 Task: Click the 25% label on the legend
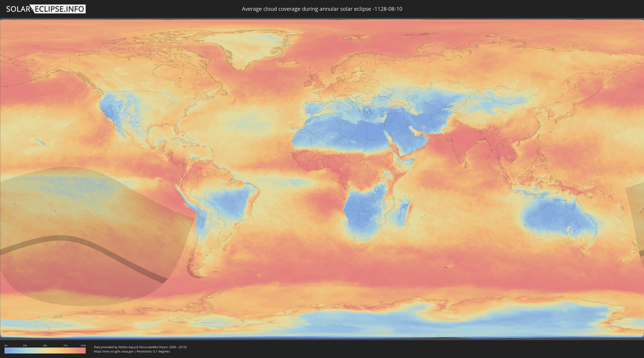point(25,345)
